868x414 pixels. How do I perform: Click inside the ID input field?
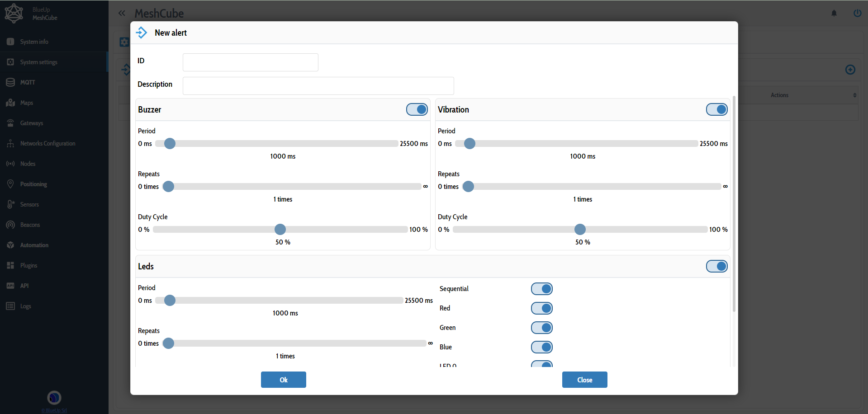250,62
